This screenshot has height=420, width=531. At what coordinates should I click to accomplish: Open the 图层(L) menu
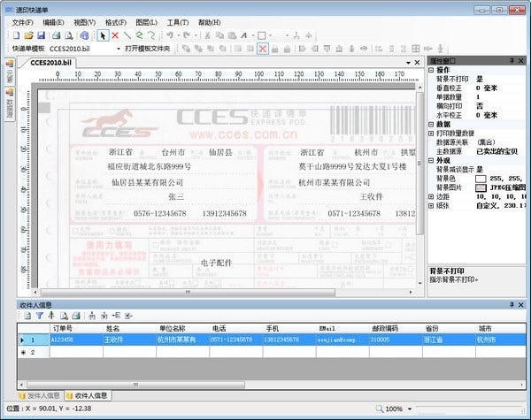click(147, 22)
